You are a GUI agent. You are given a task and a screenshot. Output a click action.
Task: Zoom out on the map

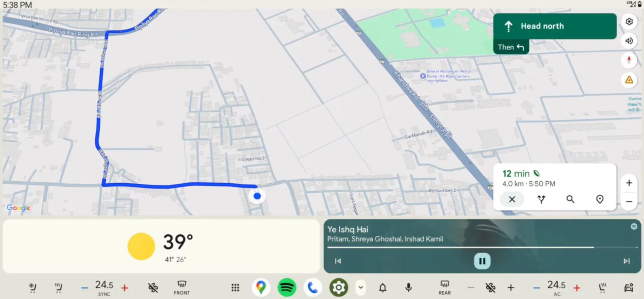629,202
